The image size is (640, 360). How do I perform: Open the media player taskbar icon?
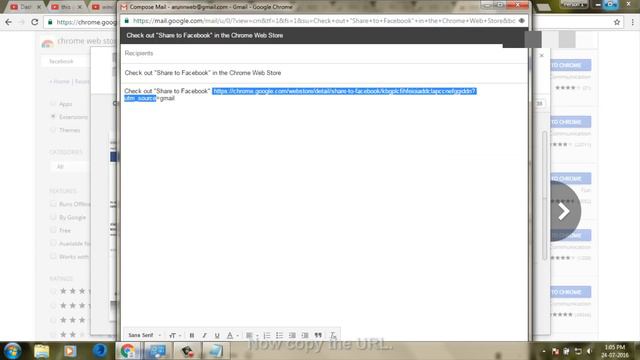pyautogui.click(x=69, y=351)
